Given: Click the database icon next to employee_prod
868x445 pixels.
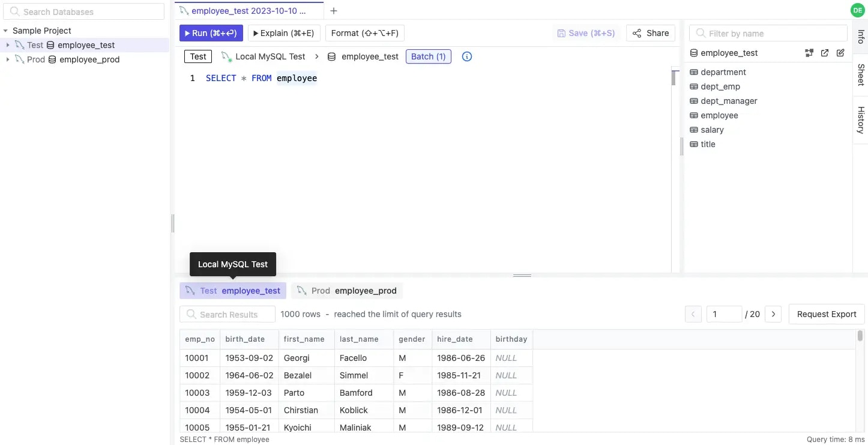Looking at the screenshot, I should [52, 59].
